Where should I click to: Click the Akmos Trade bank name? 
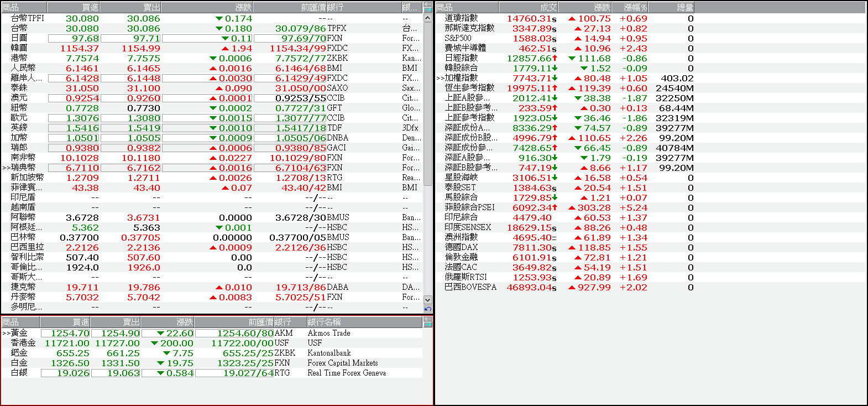pos(329,333)
